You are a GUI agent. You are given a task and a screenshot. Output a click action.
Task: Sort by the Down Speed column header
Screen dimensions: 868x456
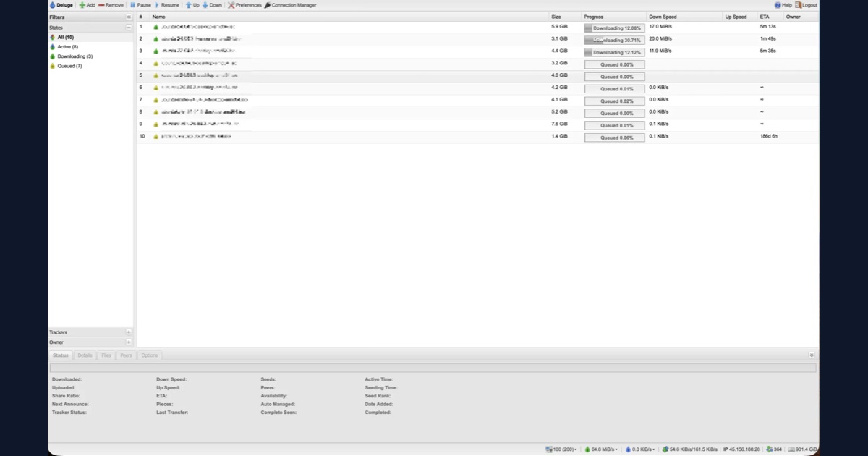tap(685, 17)
